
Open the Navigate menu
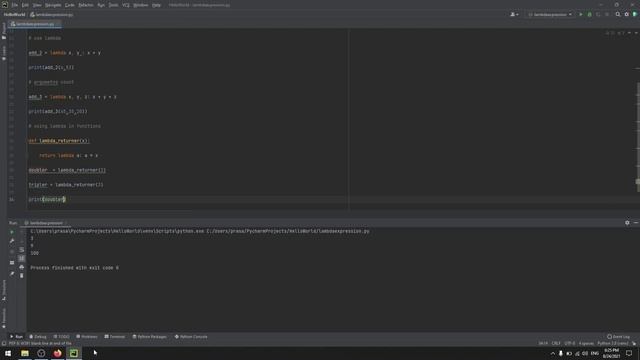(53, 5)
